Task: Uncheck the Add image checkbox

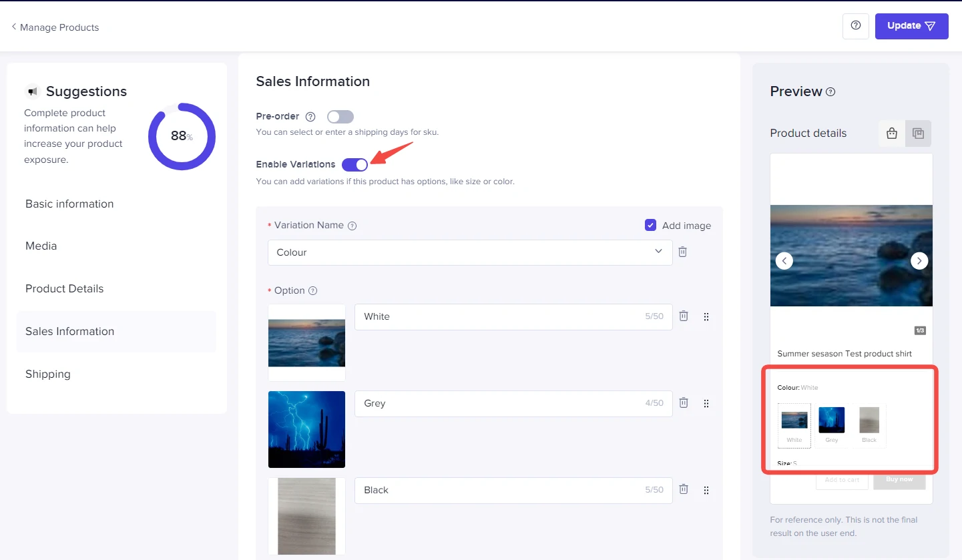Action: tap(650, 226)
